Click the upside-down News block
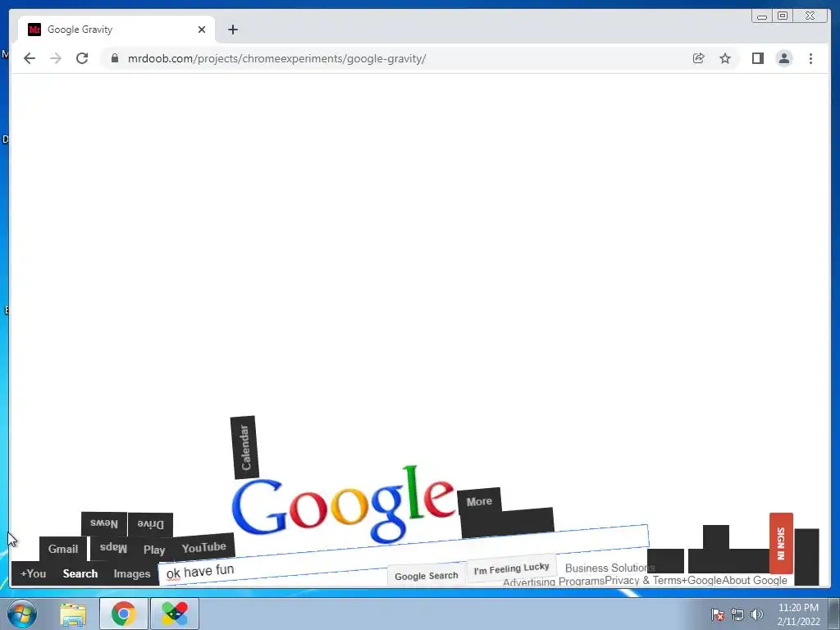Image resolution: width=840 pixels, height=630 pixels. click(x=104, y=523)
